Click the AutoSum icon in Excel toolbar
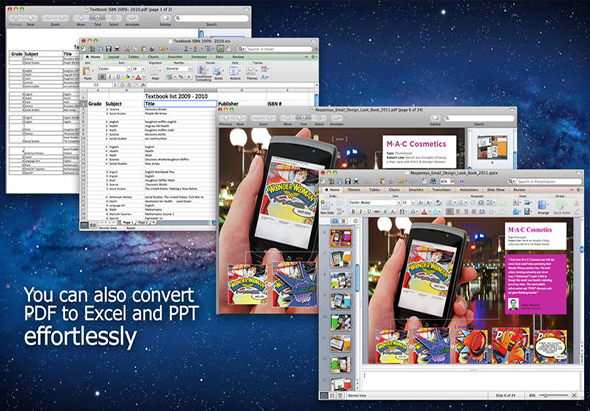 pos(186,49)
